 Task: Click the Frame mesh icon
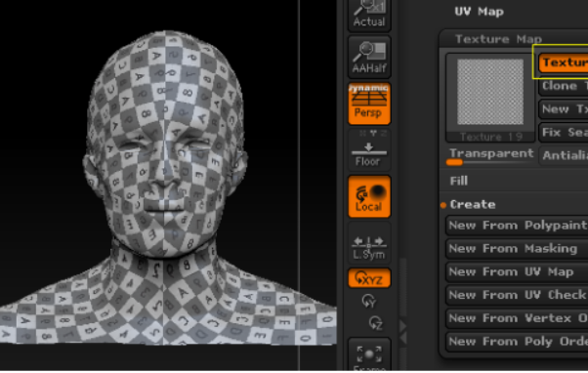[369, 354]
